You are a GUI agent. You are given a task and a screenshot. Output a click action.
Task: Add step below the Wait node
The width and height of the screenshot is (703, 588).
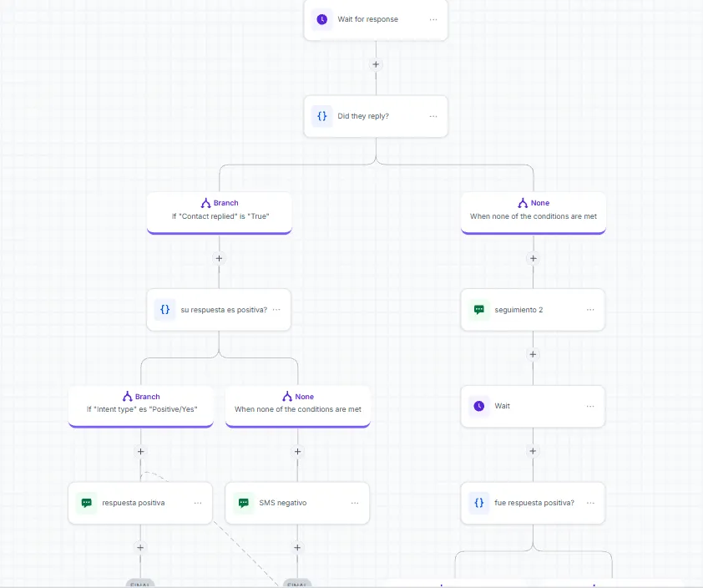(x=533, y=451)
